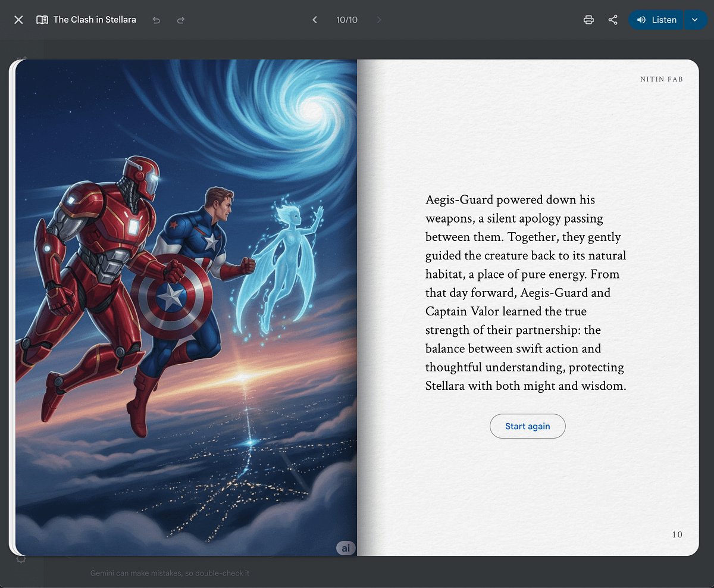Click the Listen button
714x588 pixels.
pyautogui.click(x=656, y=20)
